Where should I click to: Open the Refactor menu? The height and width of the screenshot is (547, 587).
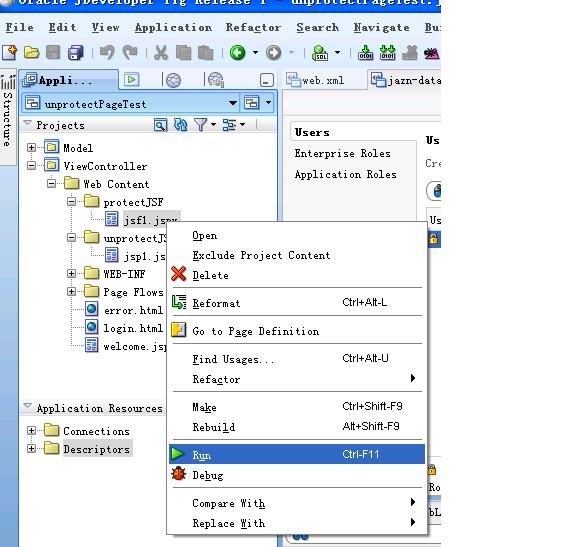(253, 28)
